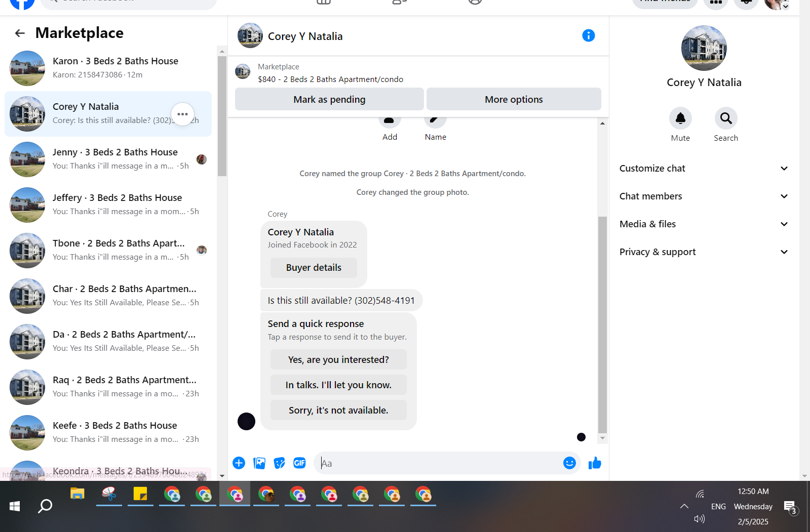Attach a photo file icon

(259, 463)
